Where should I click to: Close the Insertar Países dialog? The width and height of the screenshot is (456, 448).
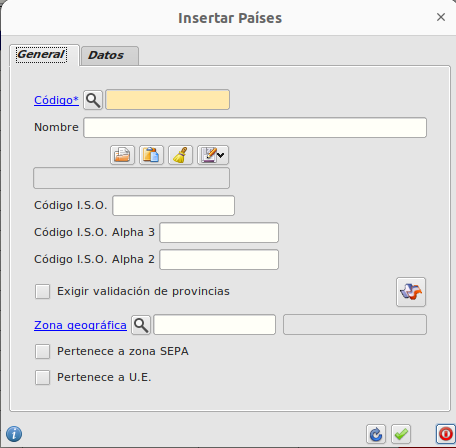441,17
